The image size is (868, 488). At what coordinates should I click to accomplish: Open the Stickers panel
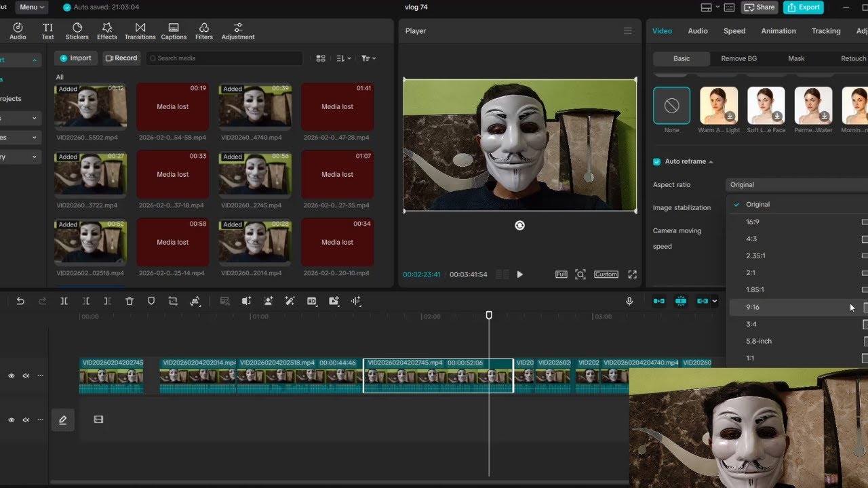click(x=77, y=31)
